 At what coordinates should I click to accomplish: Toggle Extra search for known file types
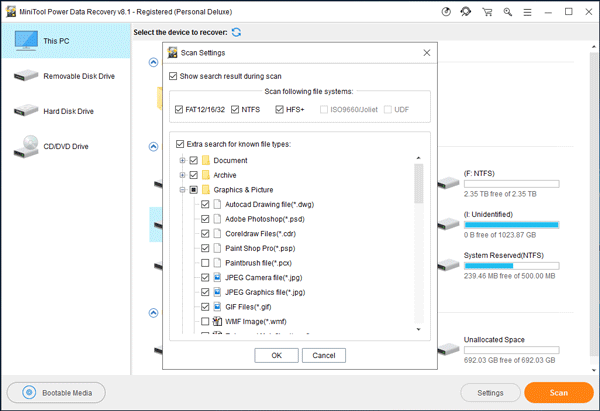click(180, 144)
